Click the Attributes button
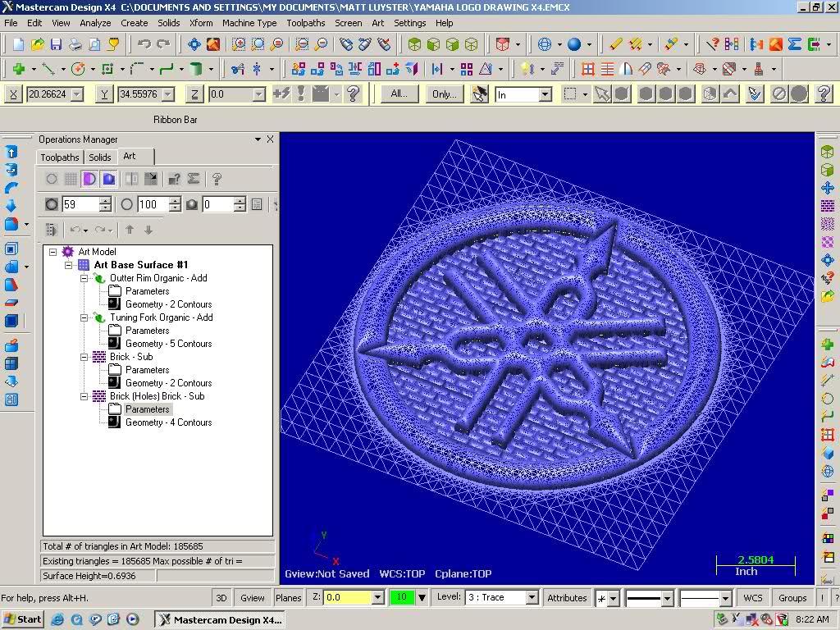This screenshot has height=630, width=840. click(567, 598)
